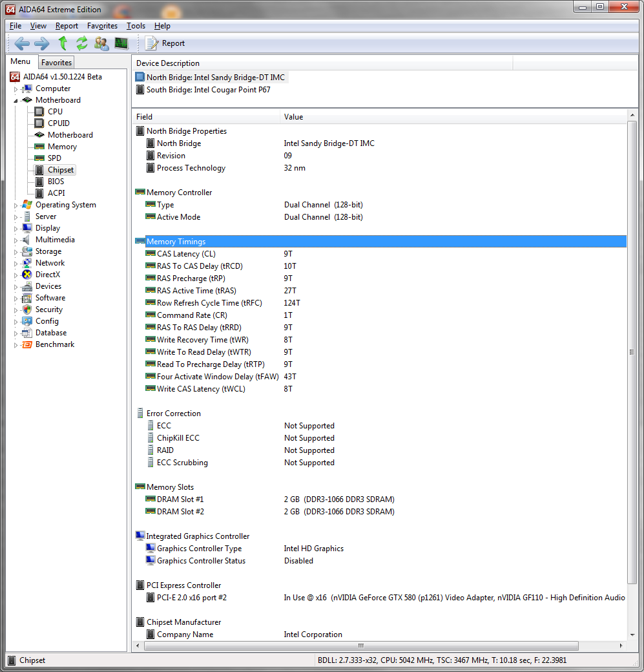Open the users manage icon in toolbar

101,43
